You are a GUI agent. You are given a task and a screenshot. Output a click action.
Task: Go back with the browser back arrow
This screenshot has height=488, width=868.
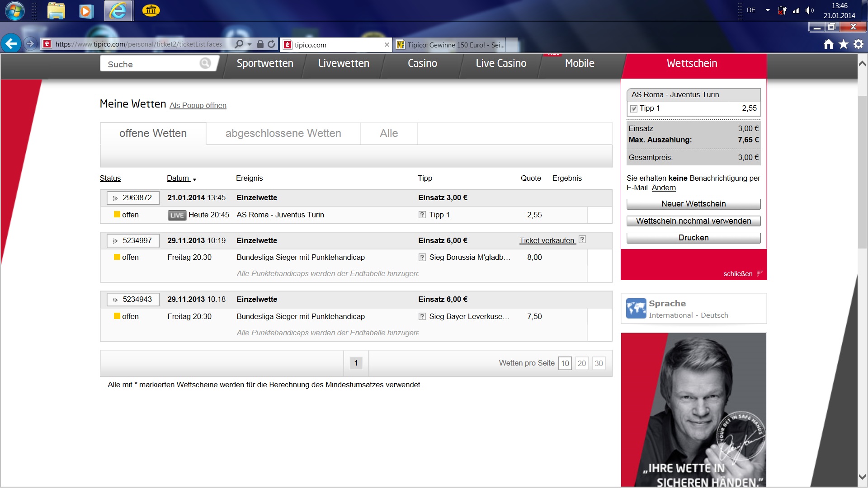pyautogui.click(x=11, y=44)
